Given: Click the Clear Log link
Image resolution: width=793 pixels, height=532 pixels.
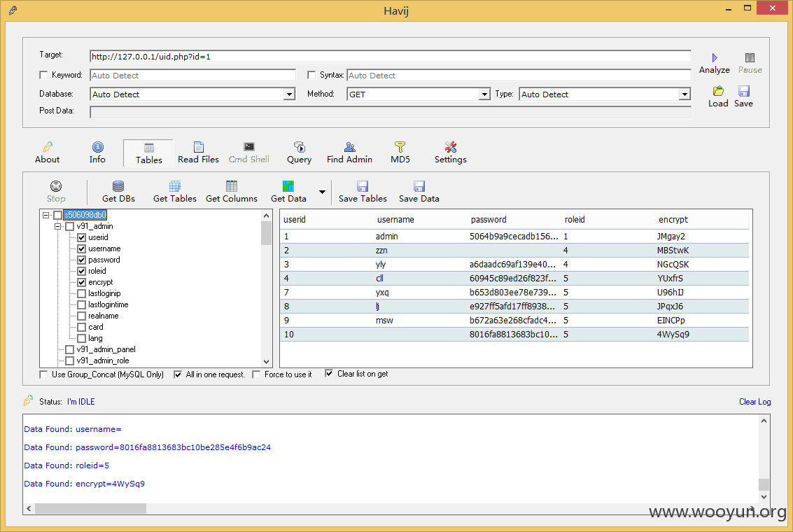Looking at the screenshot, I should (755, 402).
